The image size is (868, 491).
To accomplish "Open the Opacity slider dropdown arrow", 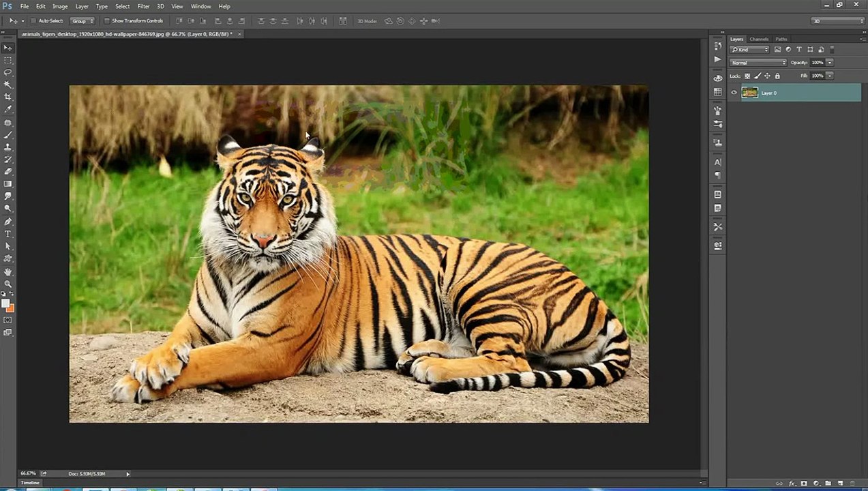I will point(830,63).
